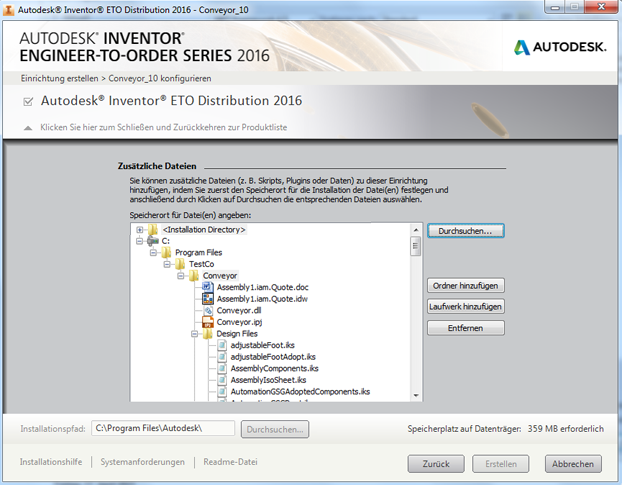Click the Conveyor folder icon
622x485 pixels.
[194, 275]
